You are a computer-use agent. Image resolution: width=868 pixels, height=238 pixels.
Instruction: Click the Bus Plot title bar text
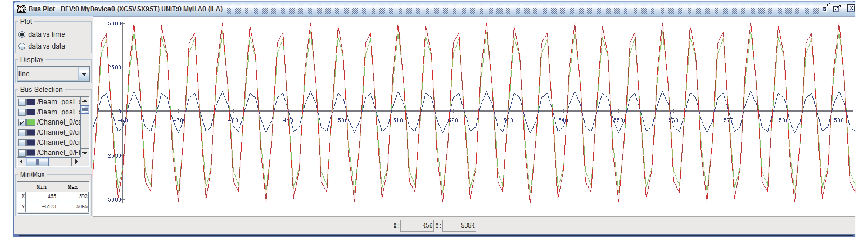[x=125, y=9]
